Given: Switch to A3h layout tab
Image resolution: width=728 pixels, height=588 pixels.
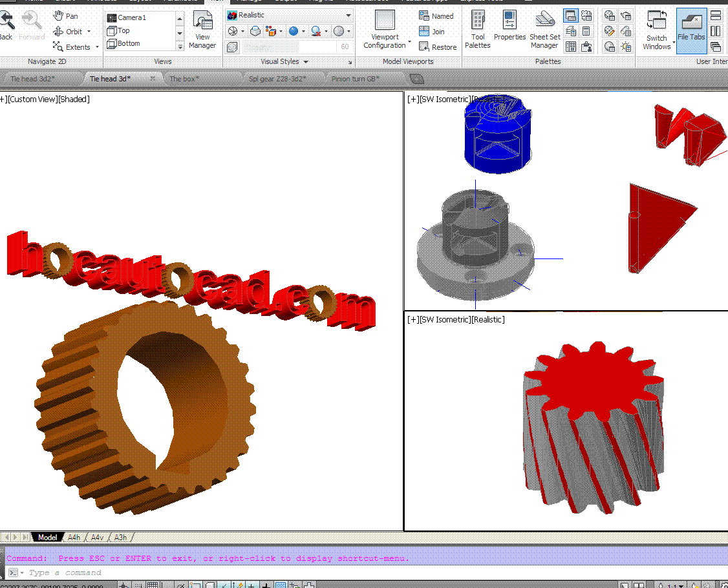Looking at the screenshot, I should click(120, 538).
